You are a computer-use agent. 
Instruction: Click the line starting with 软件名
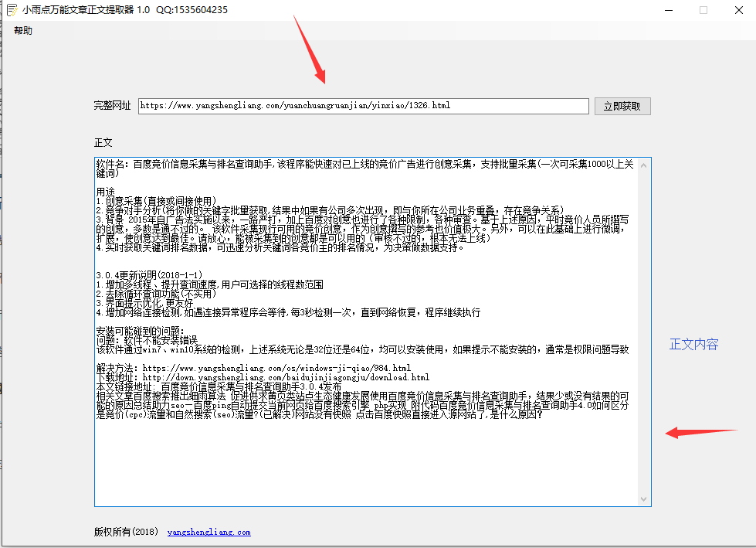coord(364,165)
